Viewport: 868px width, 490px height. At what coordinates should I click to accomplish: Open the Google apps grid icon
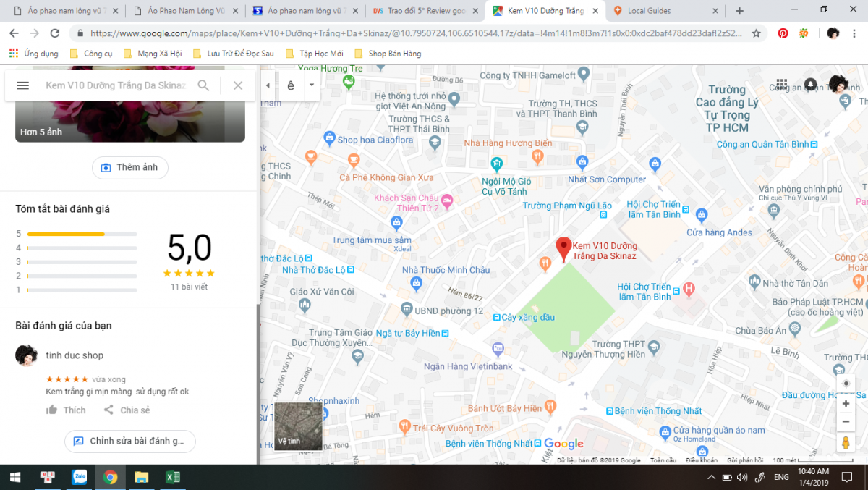(782, 85)
